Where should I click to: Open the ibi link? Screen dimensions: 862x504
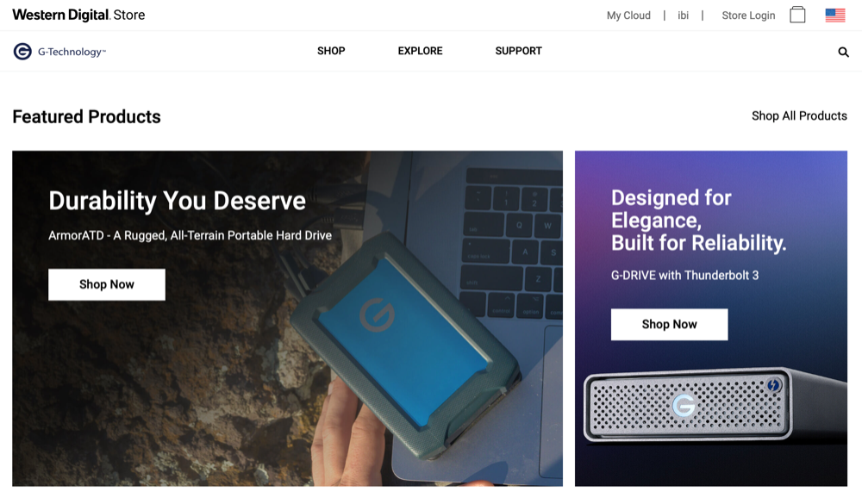[x=683, y=16]
